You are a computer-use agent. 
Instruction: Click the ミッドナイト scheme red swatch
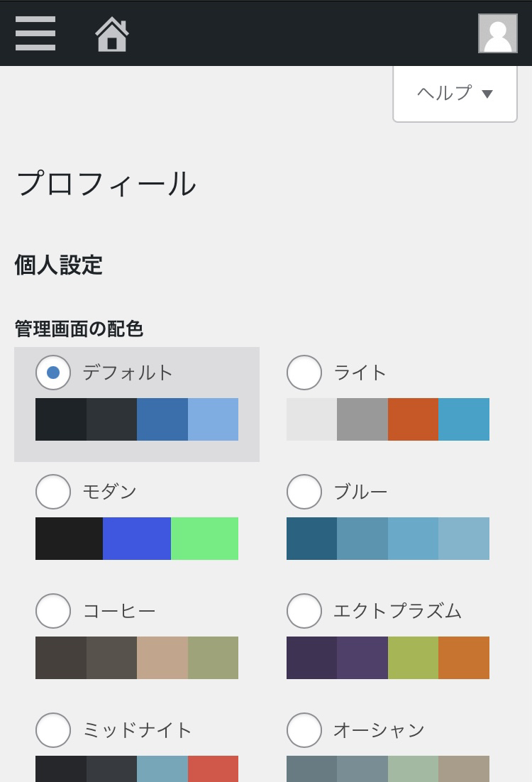(213, 769)
